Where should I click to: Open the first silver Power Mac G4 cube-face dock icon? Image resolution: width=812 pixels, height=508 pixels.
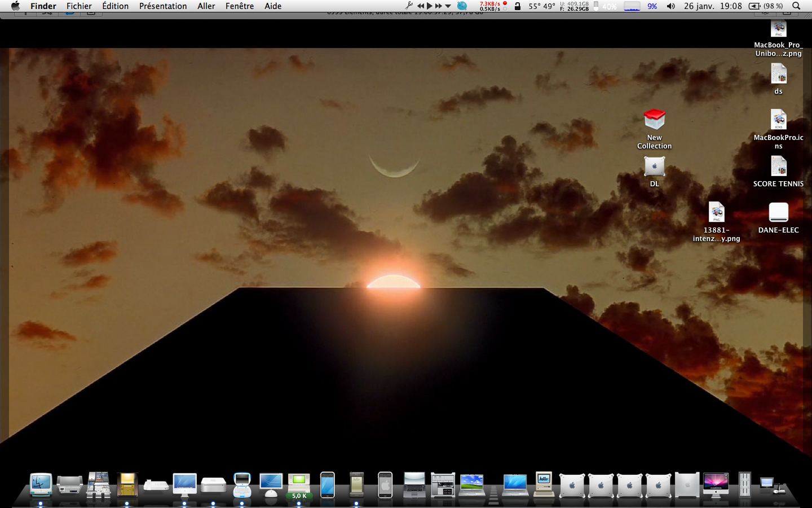[572, 485]
